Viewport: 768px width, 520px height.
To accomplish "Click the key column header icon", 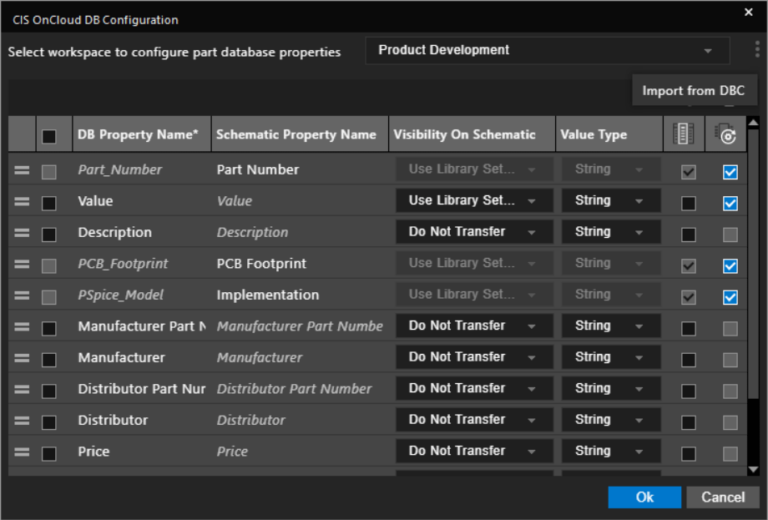I will click(683, 134).
